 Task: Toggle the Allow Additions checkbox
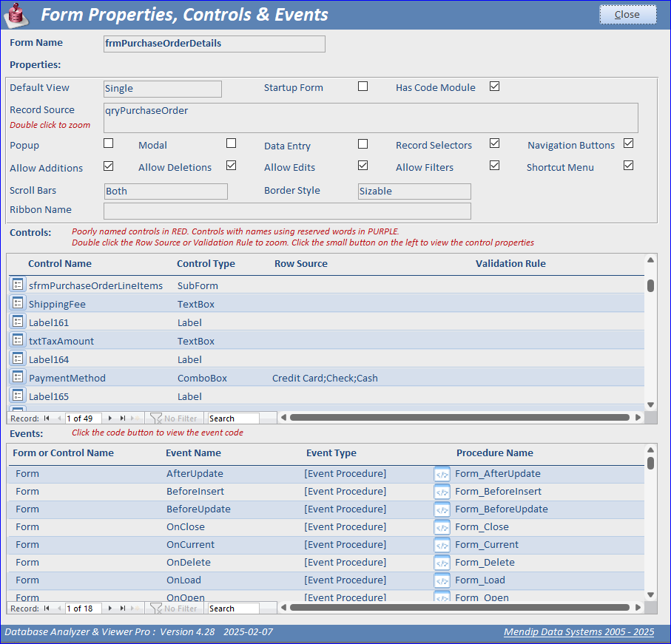point(108,166)
